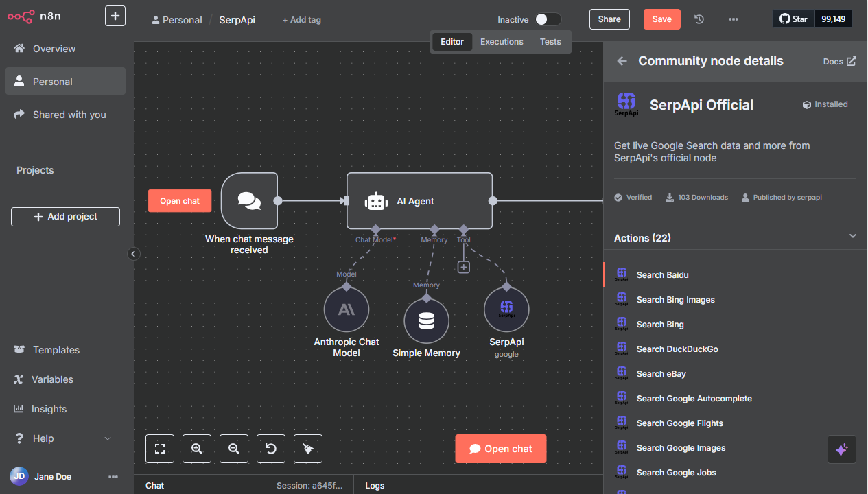
Task: Go back from Community node details
Action: click(x=622, y=61)
